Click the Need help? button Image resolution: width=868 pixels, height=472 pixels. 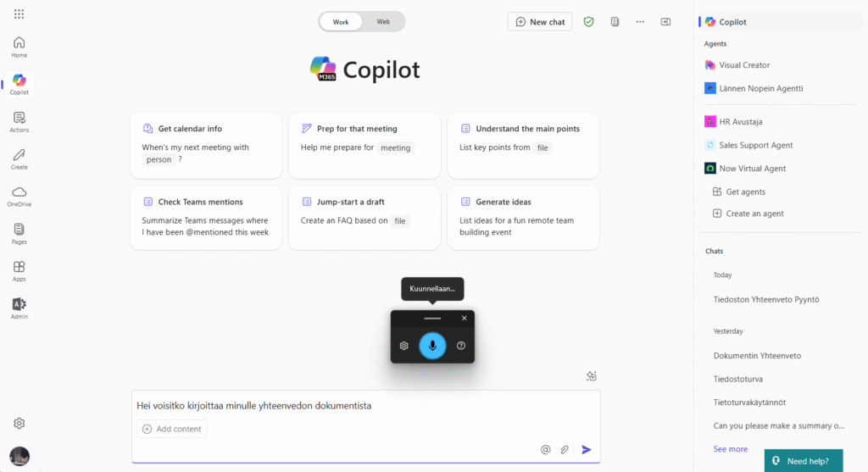(x=804, y=461)
